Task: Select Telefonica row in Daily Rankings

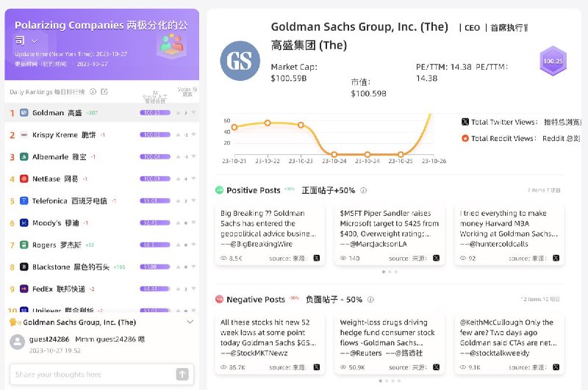Action: [x=101, y=201]
